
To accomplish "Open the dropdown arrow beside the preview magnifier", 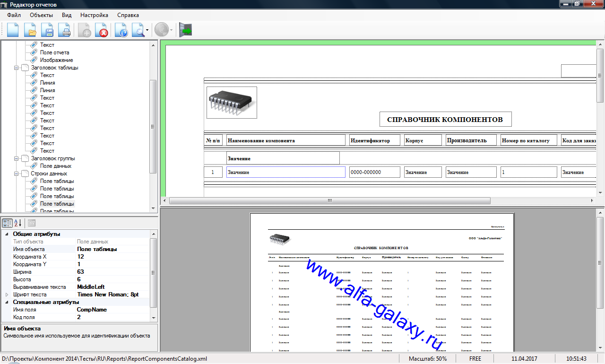I will [147, 31].
